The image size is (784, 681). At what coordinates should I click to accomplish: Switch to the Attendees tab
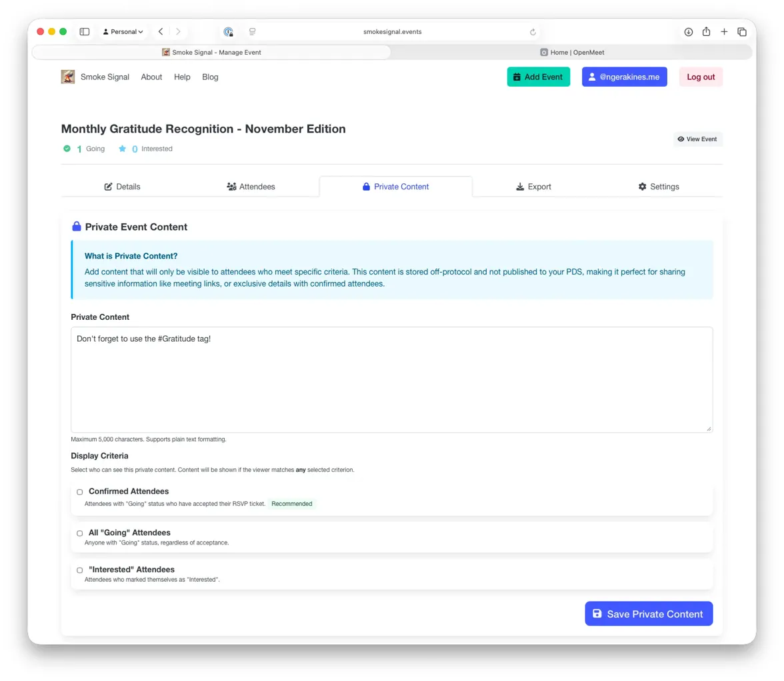[x=251, y=187]
